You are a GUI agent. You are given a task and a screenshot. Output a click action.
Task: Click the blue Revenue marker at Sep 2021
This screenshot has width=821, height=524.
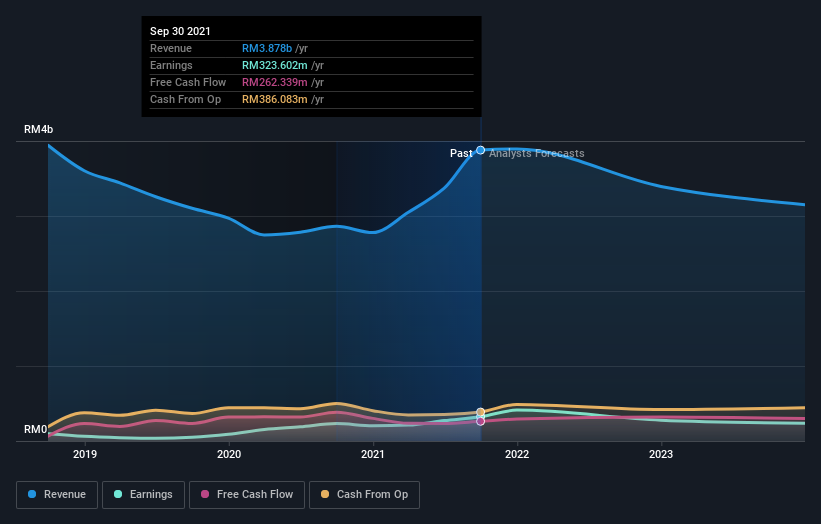pos(480,150)
